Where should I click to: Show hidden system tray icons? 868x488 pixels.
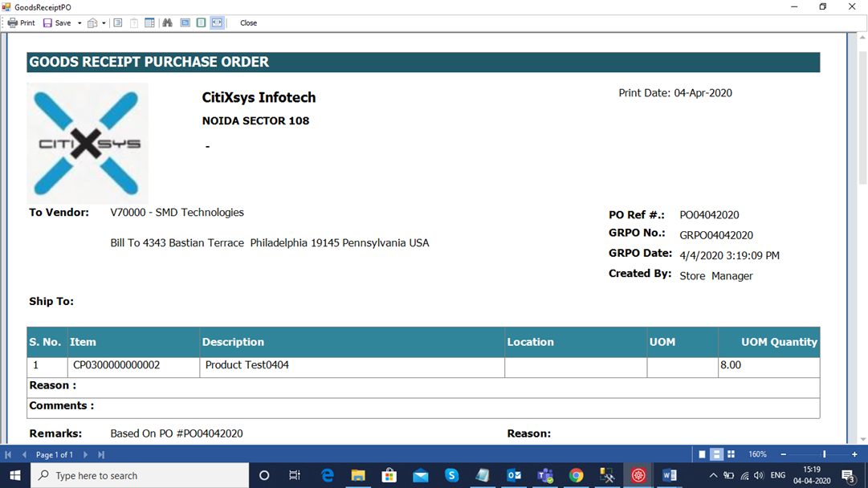pos(713,475)
